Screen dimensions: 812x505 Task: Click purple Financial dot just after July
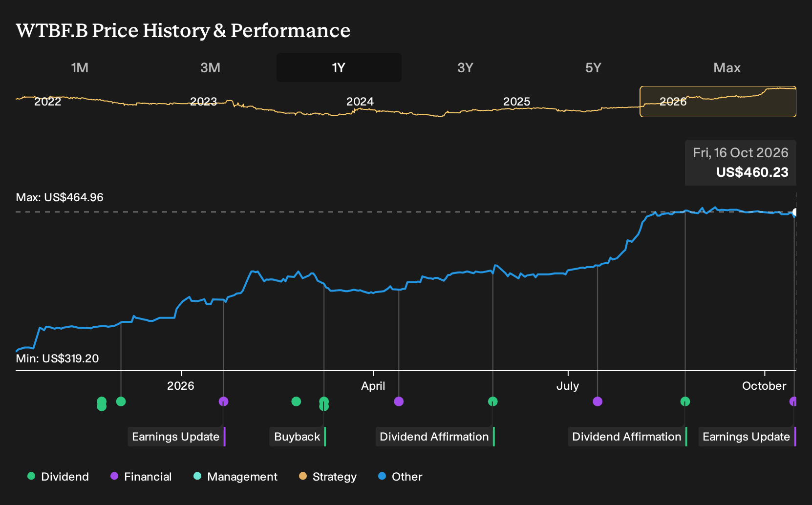[598, 401]
